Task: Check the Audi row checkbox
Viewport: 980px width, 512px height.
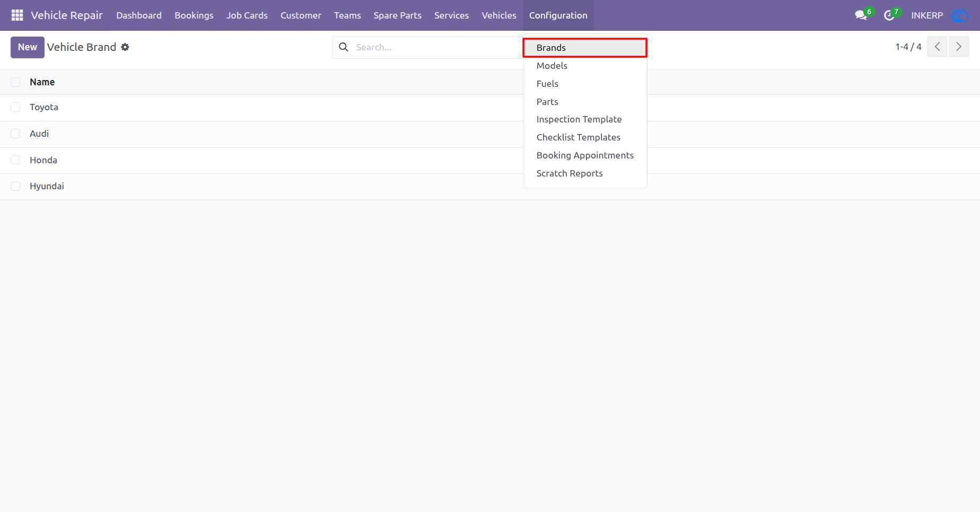Action: [x=15, y=134]
